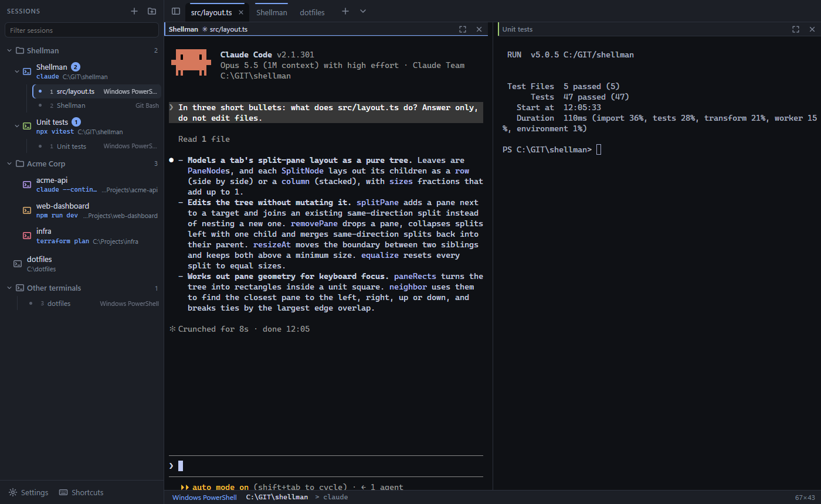Click the Shellman session badge showing 2
The image size is (821, 504).
76,67
